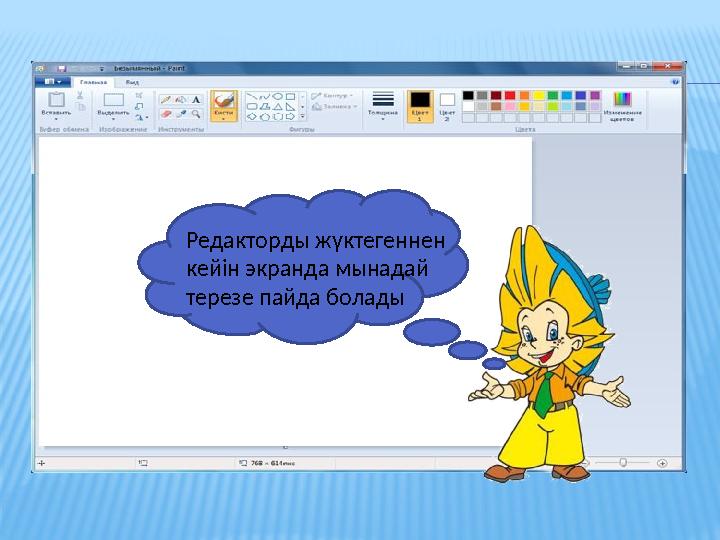Select the Text tool (letter A)
The image size is (720, 540).
196,100
